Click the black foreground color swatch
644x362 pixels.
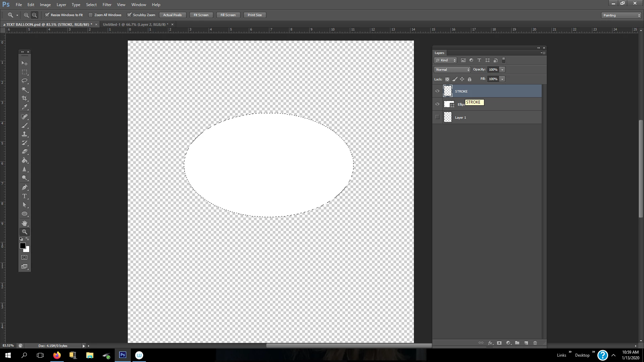[22, 246]
